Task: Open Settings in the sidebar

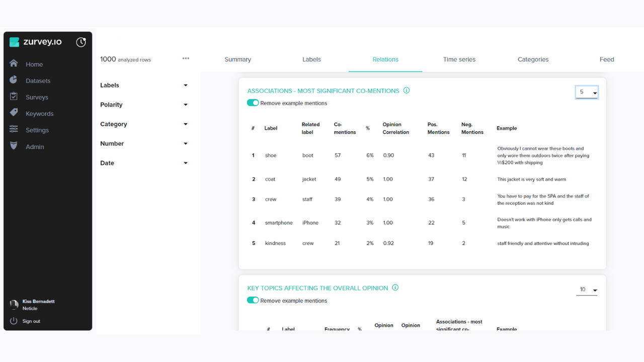Action: point(37,130)
